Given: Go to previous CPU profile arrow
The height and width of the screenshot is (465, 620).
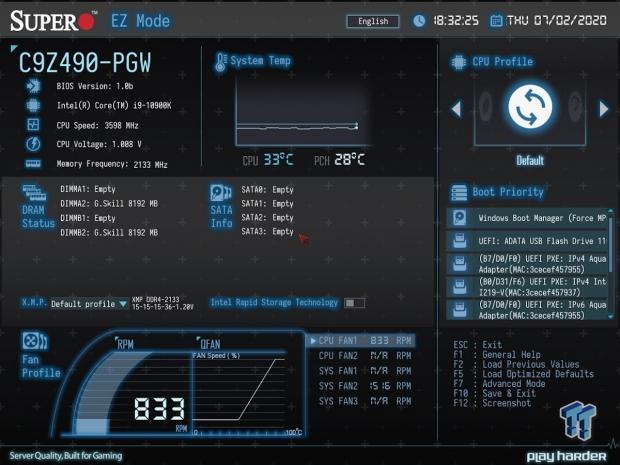Looking at the screenshot, I should coord(456,108).
